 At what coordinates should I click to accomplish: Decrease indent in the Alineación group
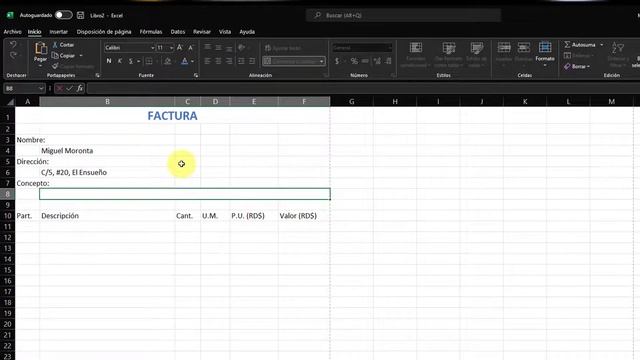(241, 61)
